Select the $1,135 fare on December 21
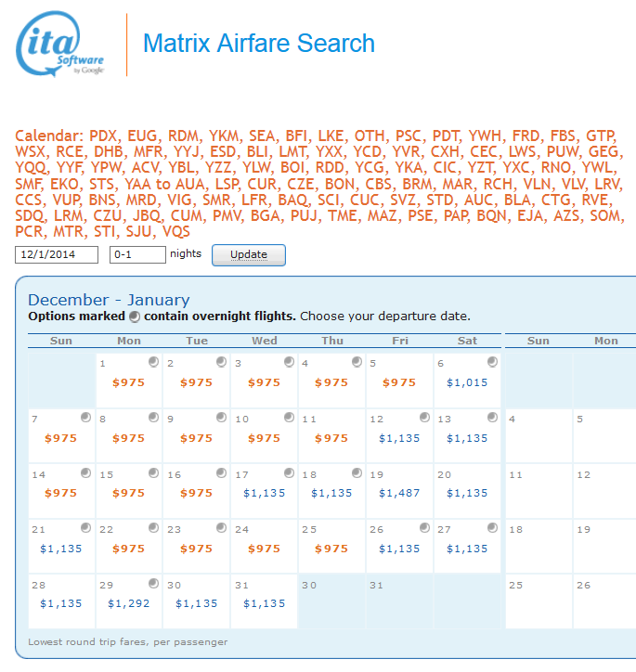The width and height of the screenshot is (636, 672). (x=61, y=549)
